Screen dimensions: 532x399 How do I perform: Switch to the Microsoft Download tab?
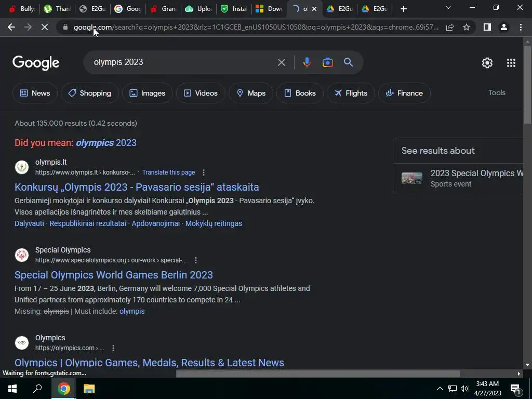click(270, 9)
